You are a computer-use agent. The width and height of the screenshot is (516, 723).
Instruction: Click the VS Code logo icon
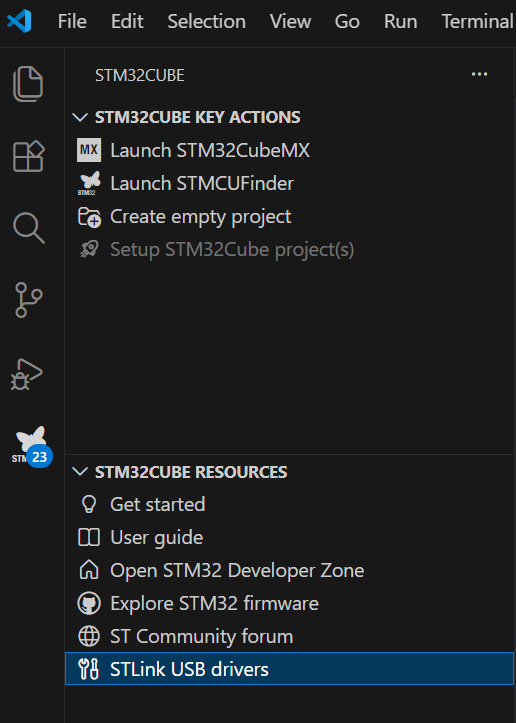[19, 21]
